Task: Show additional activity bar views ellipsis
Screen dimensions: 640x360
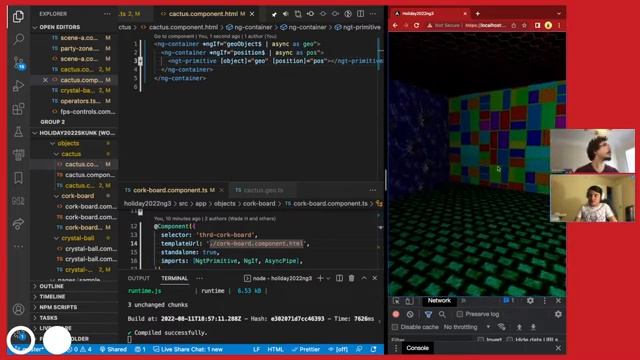Action: (18, 246)
